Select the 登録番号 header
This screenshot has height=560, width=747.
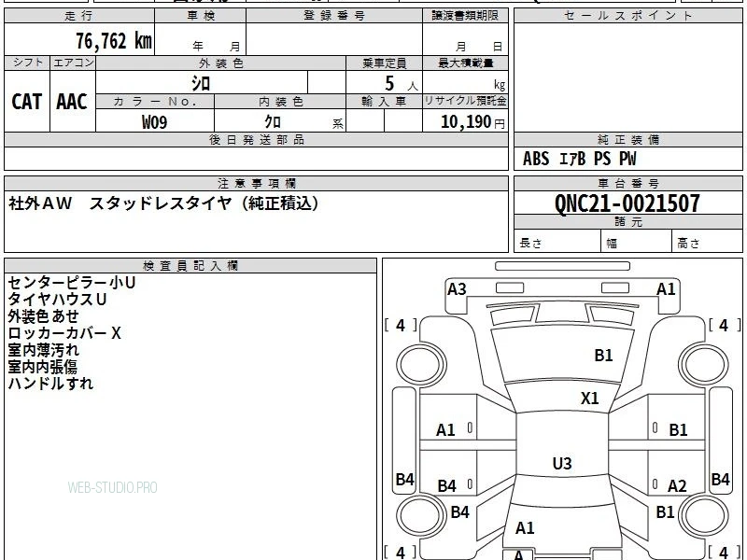tap(334, 16)
